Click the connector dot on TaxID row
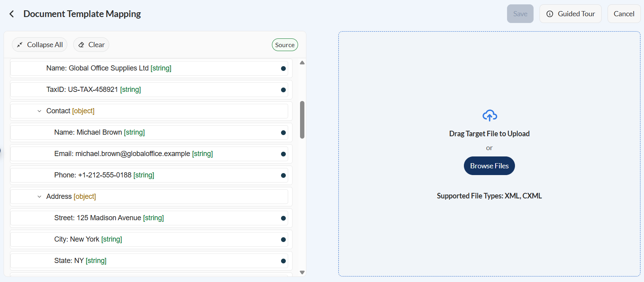This screenshot has height=282, width=644. coord(283,90)
